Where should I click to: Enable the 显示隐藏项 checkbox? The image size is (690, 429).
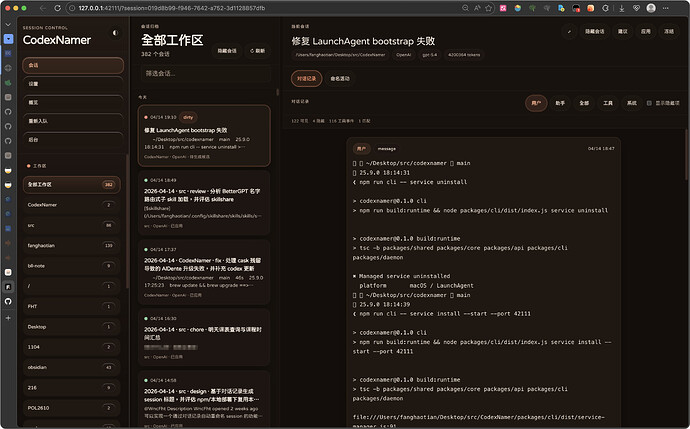[649, 103]
